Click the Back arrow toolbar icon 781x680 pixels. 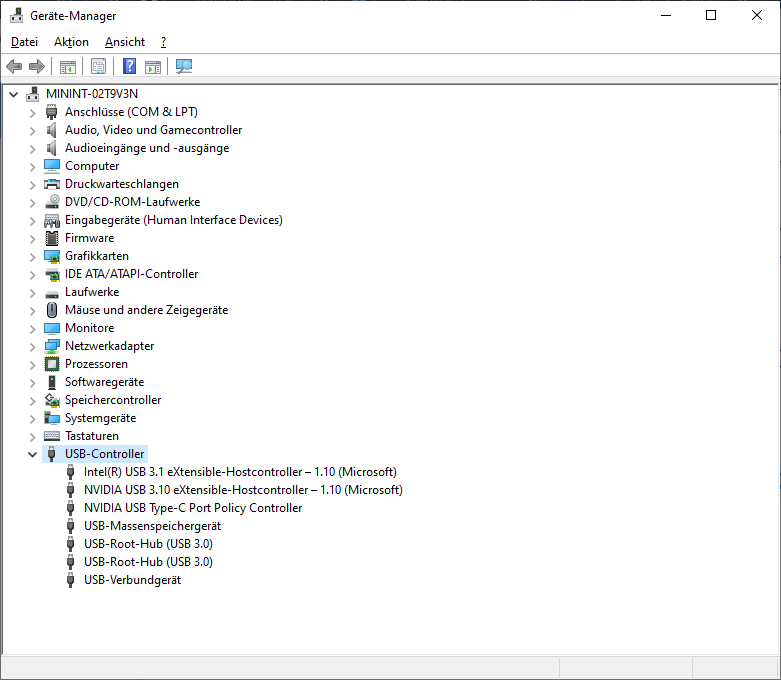coord(14,66)
